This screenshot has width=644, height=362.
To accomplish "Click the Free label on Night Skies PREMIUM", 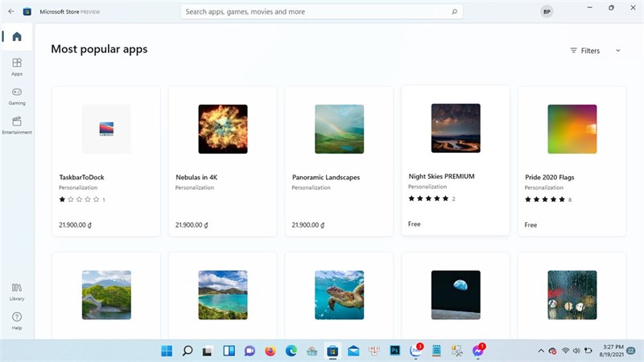I will point(415,224).
